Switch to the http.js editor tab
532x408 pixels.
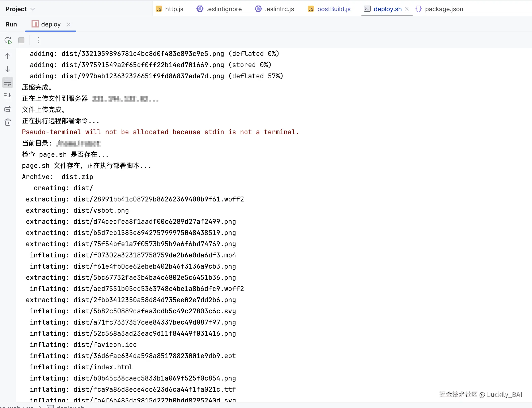[x=174, y=9]
